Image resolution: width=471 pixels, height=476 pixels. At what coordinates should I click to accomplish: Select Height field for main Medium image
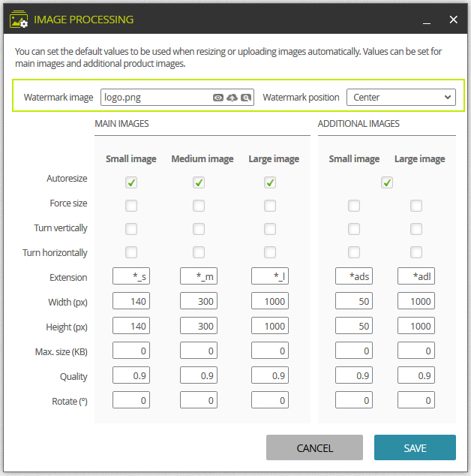pos(199,326)
